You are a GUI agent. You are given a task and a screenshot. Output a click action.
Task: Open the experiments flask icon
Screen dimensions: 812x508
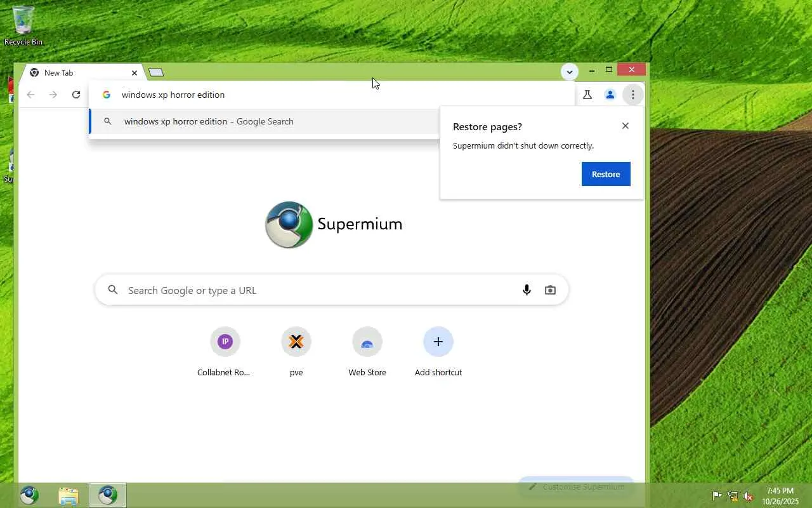[587, 95]
